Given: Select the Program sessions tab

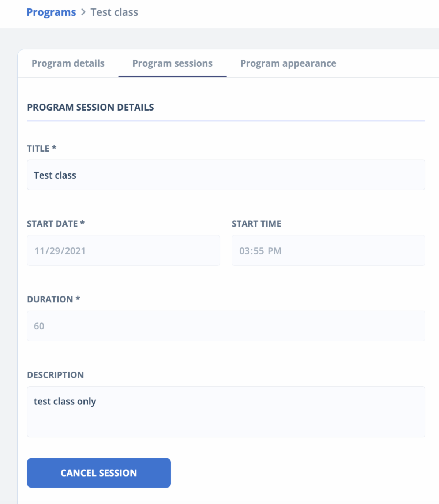Looking at the screenshot, I should [172, 63].
